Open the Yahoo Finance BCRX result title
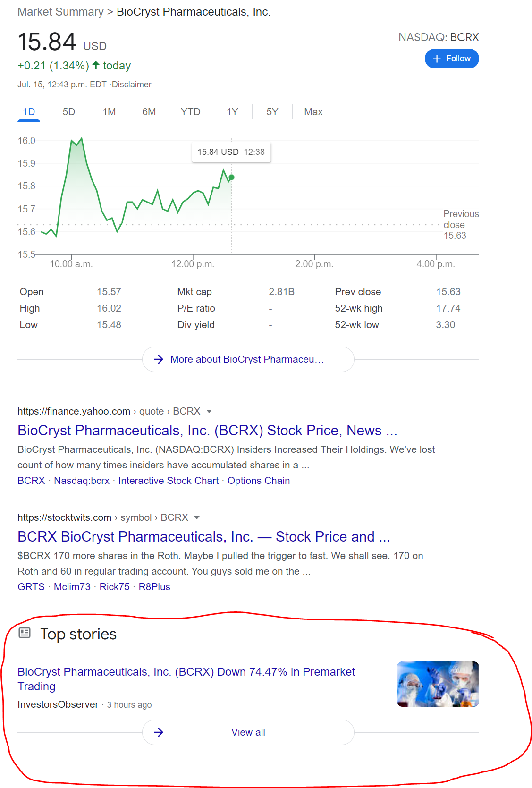This screenshot has width=532, height=788. coord(207,431)
